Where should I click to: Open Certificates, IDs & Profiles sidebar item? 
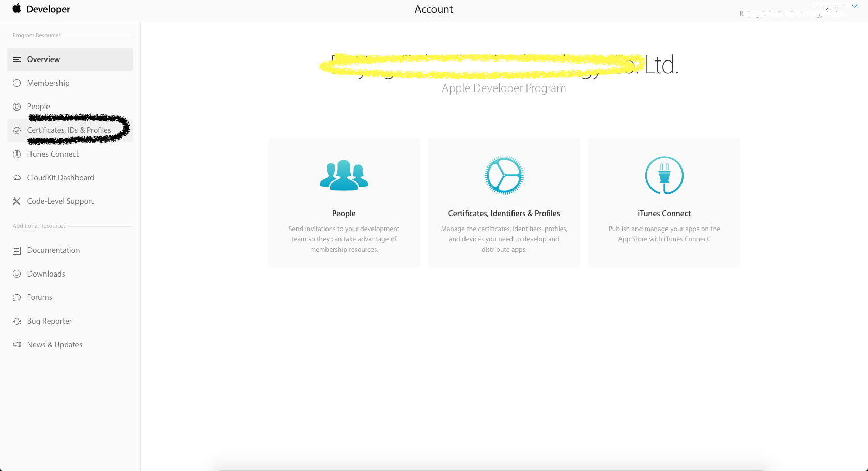click(70, 130)
